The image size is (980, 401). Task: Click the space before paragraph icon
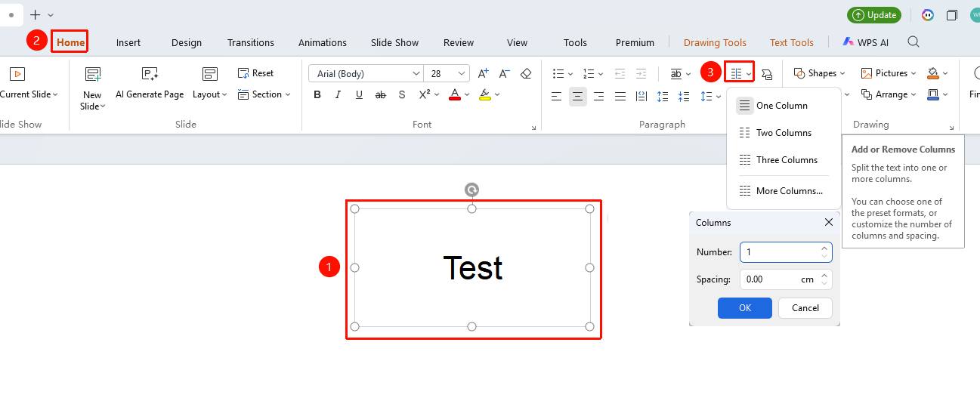point(663,96)
